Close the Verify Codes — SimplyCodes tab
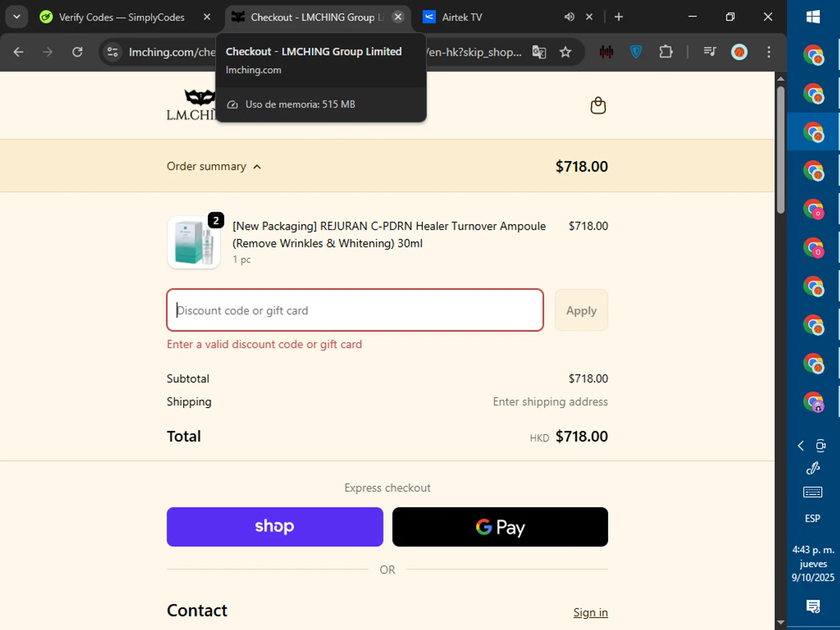This screenshot has width=840, height=630. [x=207, y=17]
